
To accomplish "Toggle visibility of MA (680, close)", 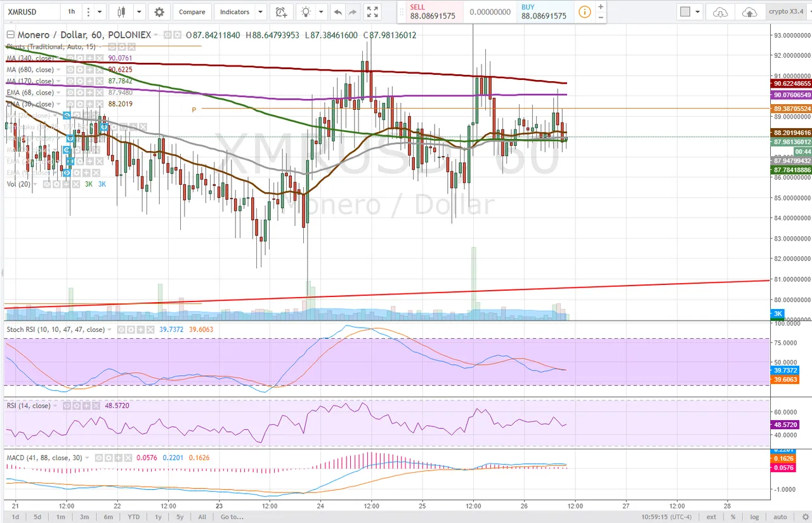I will tap(70, 70).
